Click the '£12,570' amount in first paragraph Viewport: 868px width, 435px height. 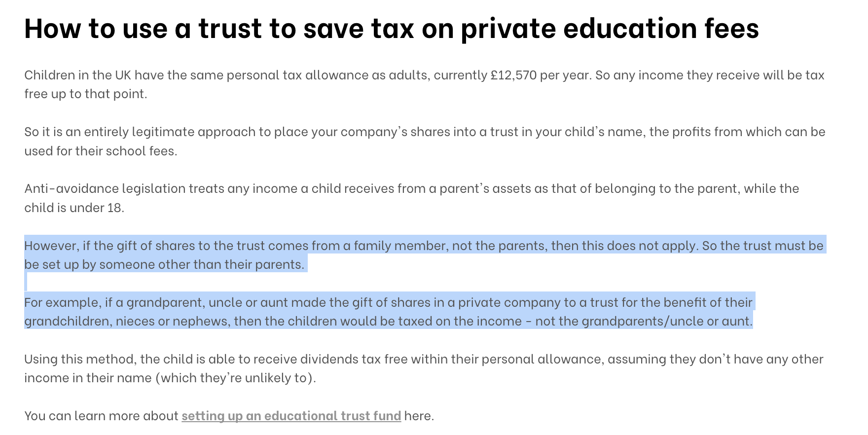pyautogui.click(x=513, y=75)
